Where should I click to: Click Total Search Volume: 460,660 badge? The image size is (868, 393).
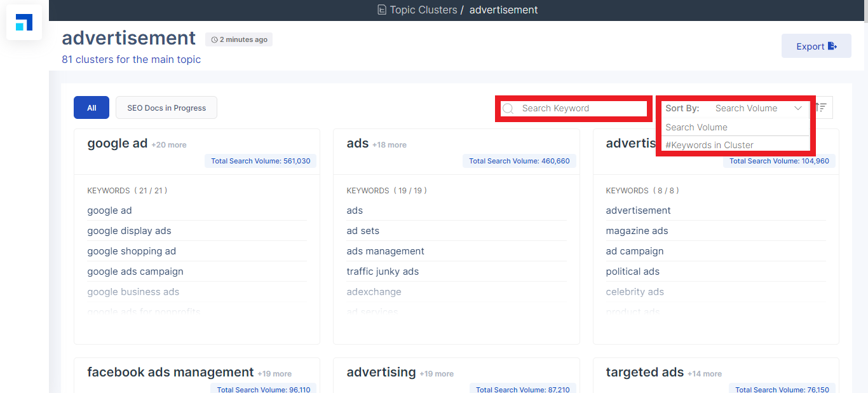point(519,161)
